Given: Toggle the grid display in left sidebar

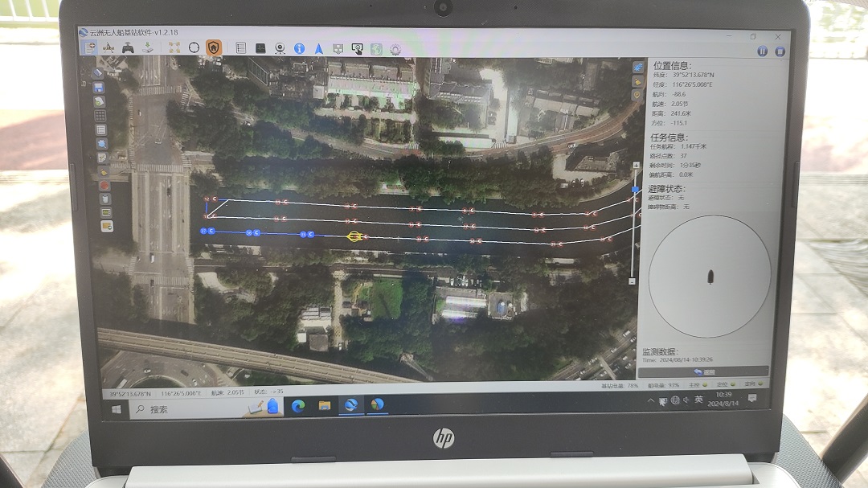Looking at the screenshot, I should coord(100,115).
